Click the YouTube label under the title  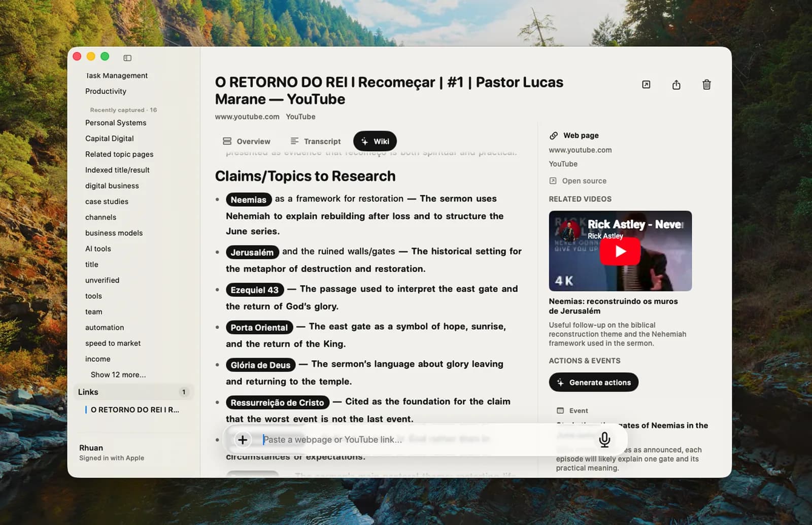pyautogui.click(x=300, y=117)
